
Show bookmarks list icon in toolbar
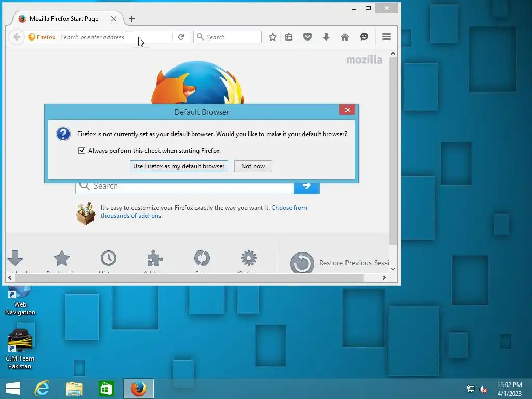click(x=289, y=37)
